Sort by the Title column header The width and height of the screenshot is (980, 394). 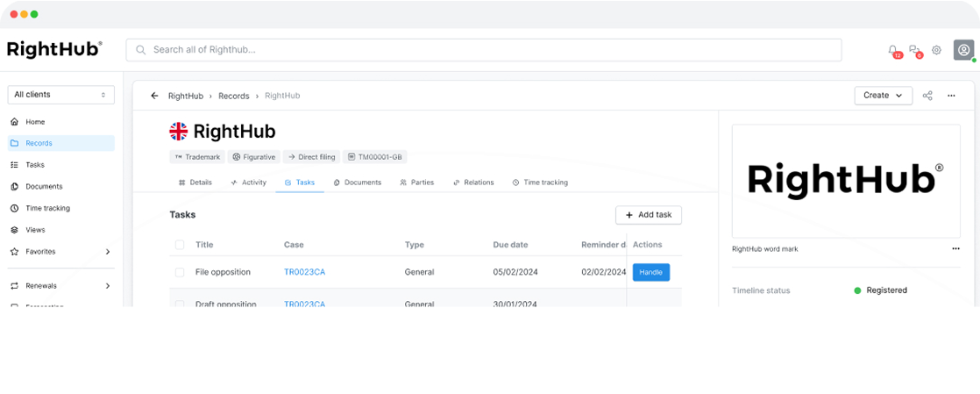click(x=204, y=245)
